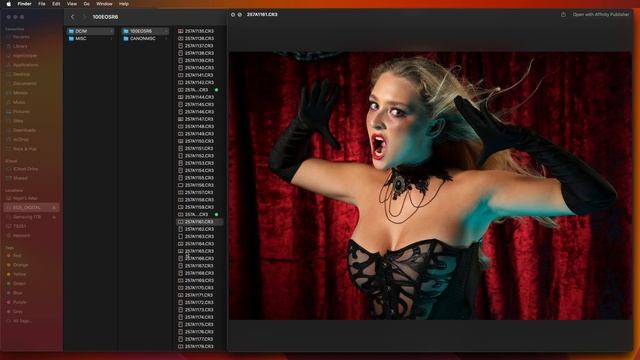
Task: Select file 257A1161.CR3 in the list
Action: pos(200,222)
